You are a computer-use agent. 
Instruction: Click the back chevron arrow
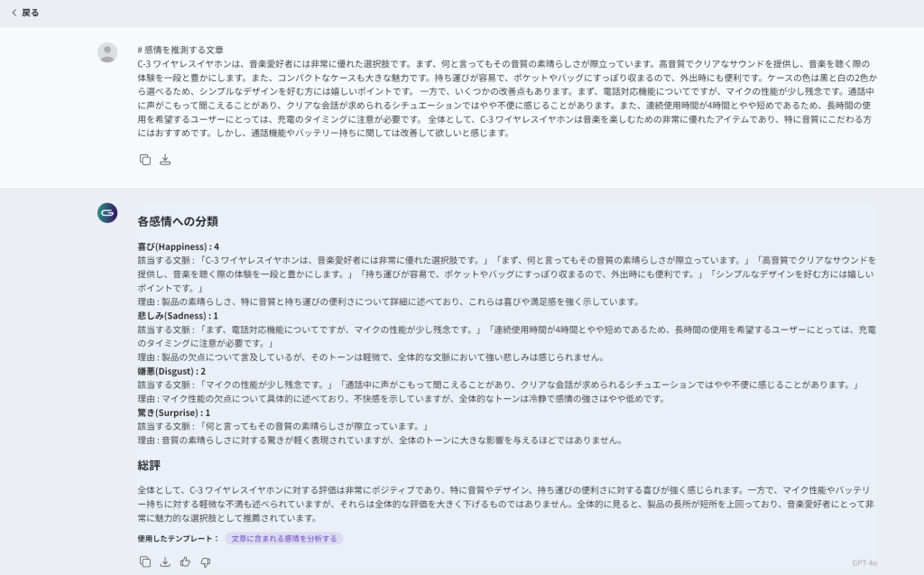pos(14,13)
